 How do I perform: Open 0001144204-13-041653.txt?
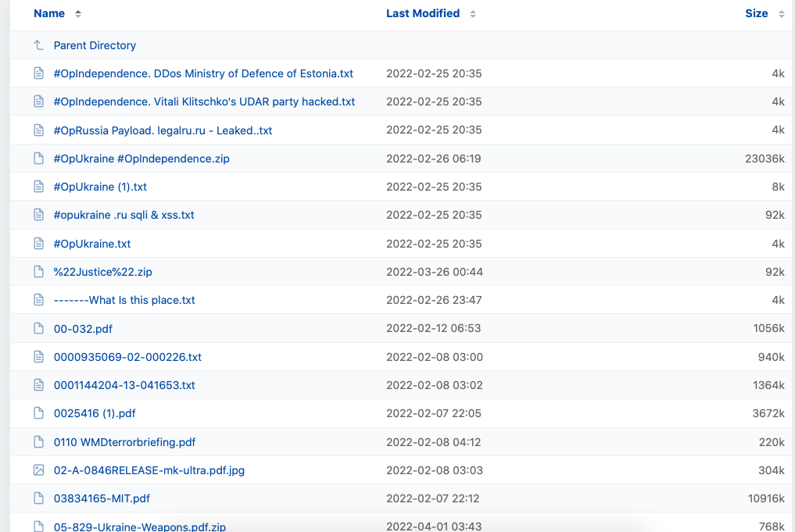pos(124,385)
